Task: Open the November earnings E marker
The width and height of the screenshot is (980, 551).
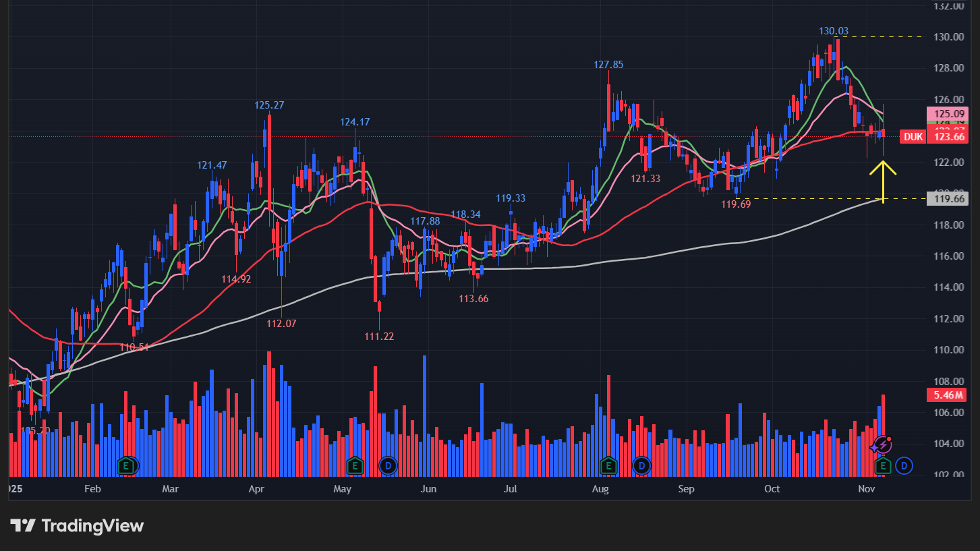Action: point(882,465)
